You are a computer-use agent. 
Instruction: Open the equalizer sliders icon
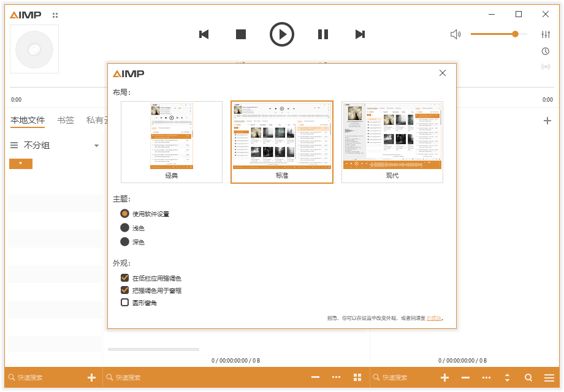pos(546,34)
